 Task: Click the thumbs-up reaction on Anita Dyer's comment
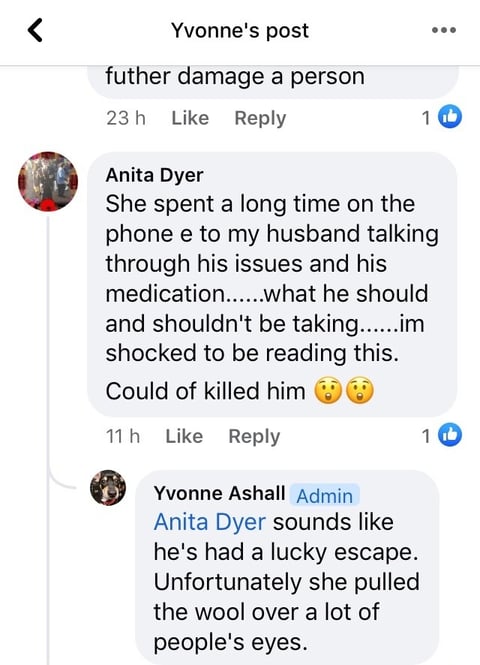tap(449, 435)
